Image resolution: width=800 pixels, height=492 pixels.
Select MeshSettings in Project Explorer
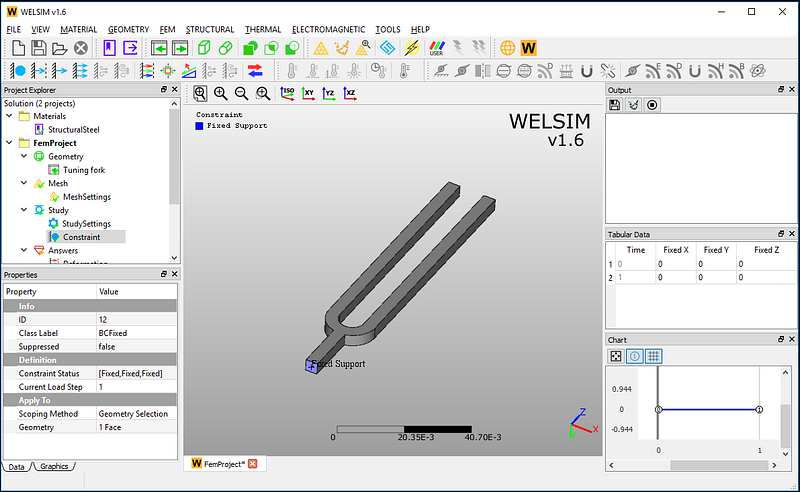tap(86, 197)
